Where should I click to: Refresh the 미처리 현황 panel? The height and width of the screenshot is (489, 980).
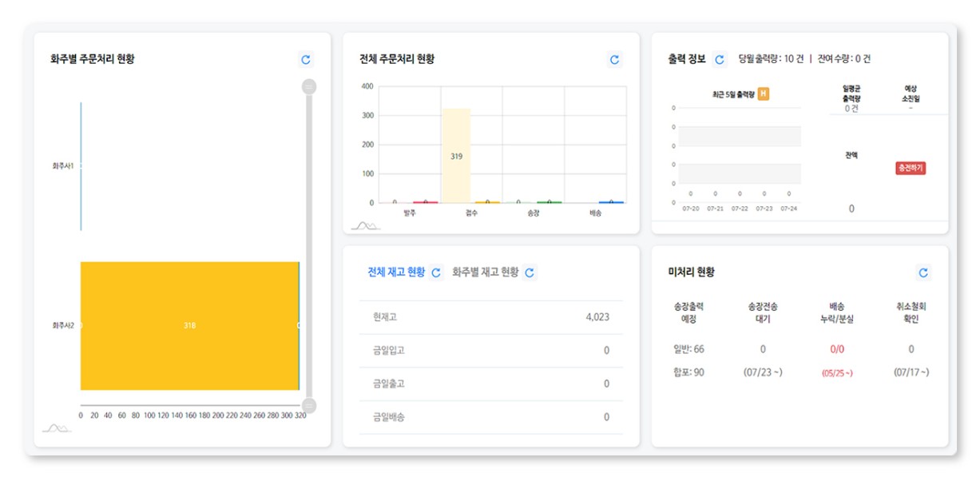(923, 272)
